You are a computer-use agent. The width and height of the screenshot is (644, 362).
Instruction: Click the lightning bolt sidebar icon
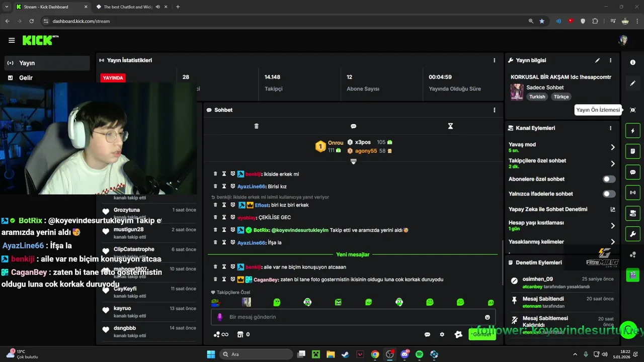[x=633, y=131]
